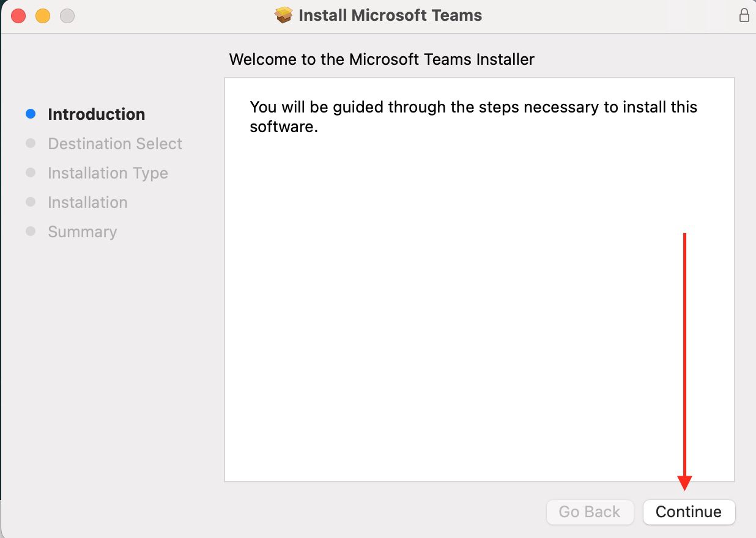Click the red arrow pointing at Continue

684,362
